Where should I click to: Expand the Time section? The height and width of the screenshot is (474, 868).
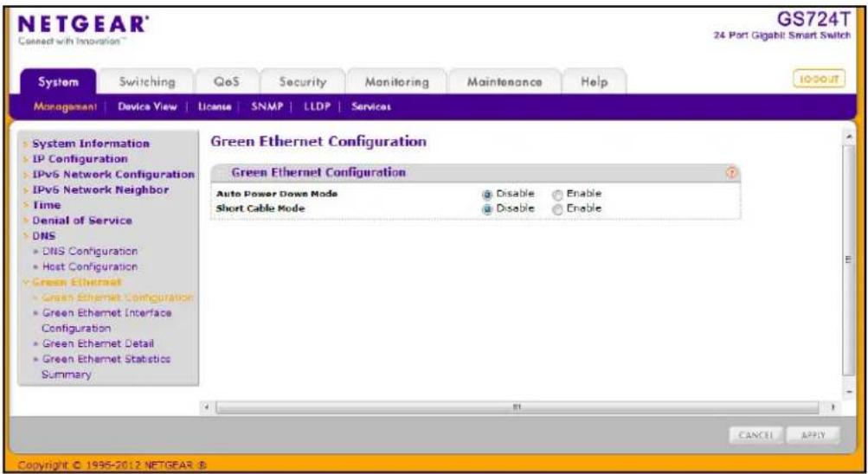[47, 205]
